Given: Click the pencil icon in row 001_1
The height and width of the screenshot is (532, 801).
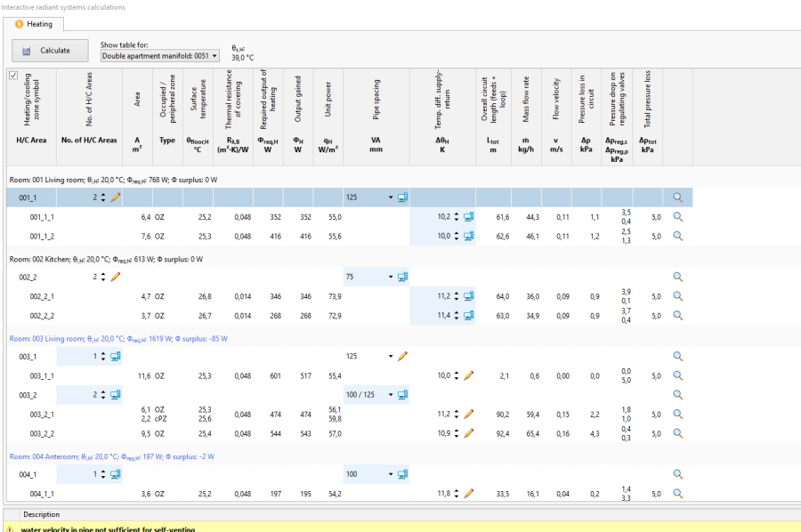Looking at the screenshot, I should [116, 197].
